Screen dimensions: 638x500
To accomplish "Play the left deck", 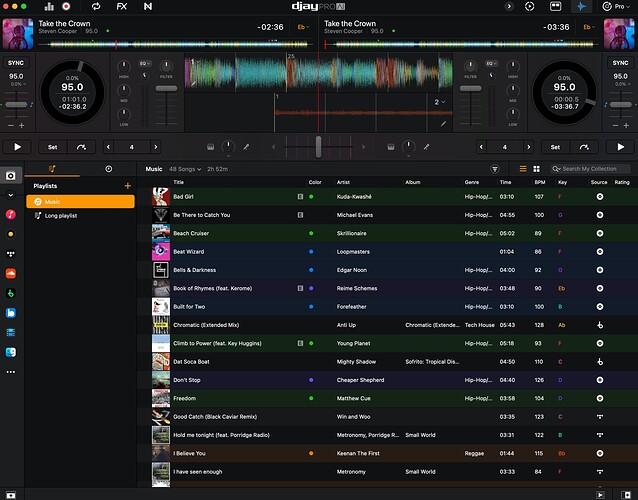I will tap(17, 147).
